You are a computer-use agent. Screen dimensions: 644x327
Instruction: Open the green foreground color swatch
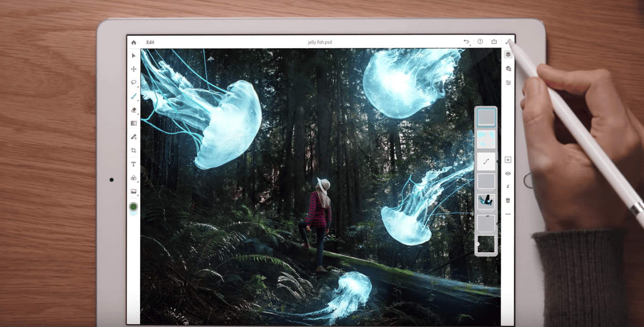coord(133,207)
